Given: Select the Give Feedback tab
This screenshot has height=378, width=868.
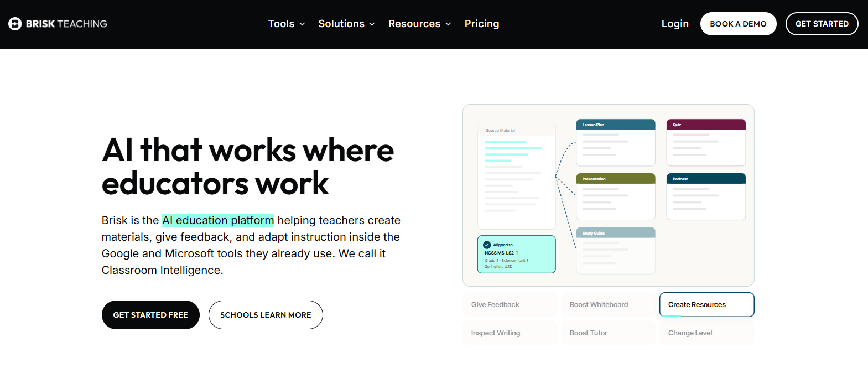Looking at the screenshot, I should (x=510, y=305).
